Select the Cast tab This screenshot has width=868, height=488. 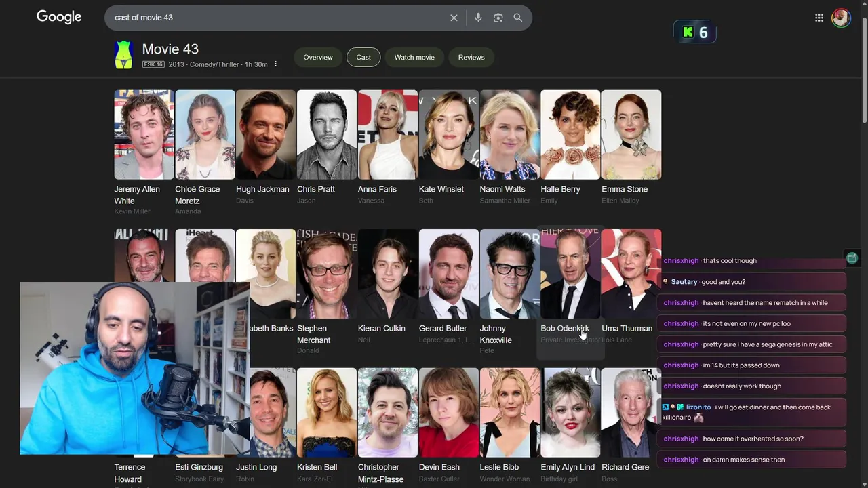(363, 58)
